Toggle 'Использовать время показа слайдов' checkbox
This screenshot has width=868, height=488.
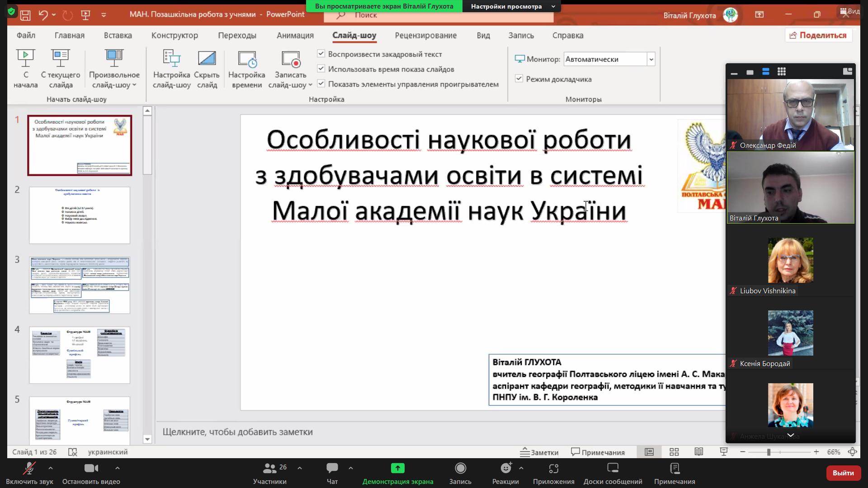pos(321,69)
